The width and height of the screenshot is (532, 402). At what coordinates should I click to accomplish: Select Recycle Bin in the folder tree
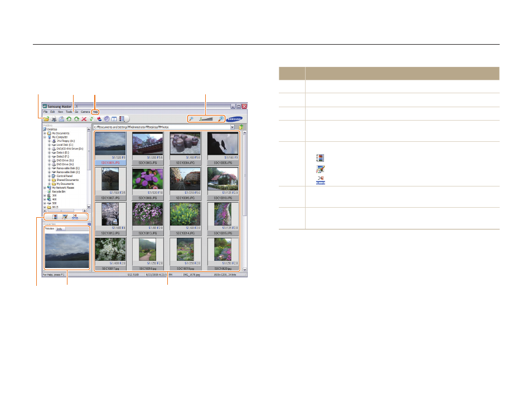tap(59, 192)
